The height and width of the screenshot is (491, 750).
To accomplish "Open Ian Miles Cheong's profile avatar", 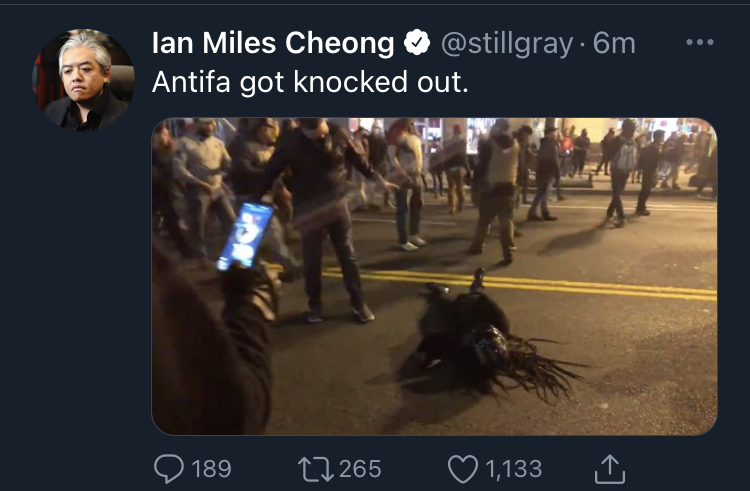I will [x=83, y=80].
